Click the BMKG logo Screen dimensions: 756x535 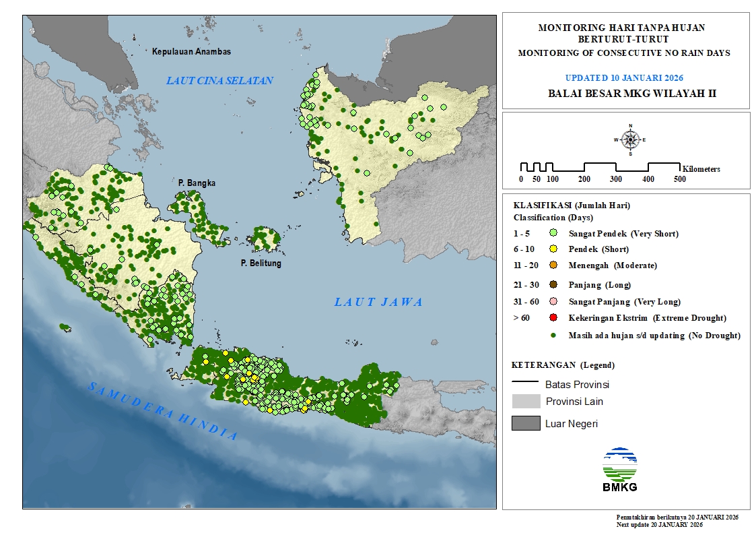pos(620,469)
